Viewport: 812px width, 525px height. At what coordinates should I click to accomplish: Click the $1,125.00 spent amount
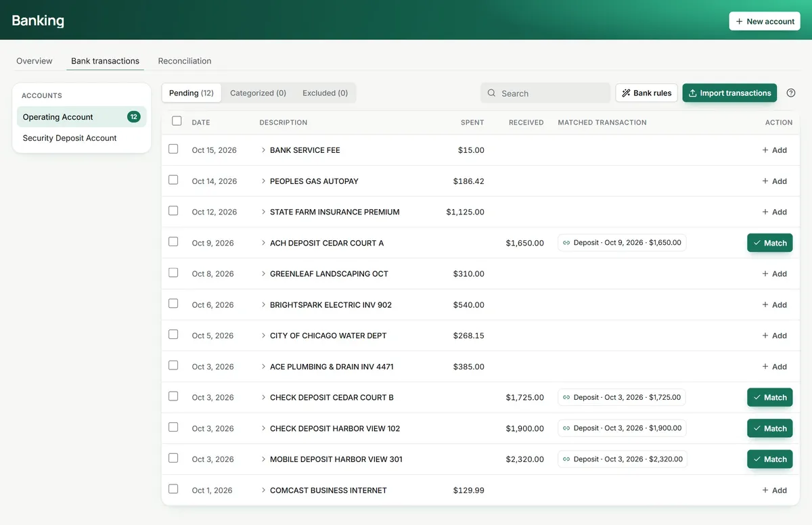click(466, 212)
